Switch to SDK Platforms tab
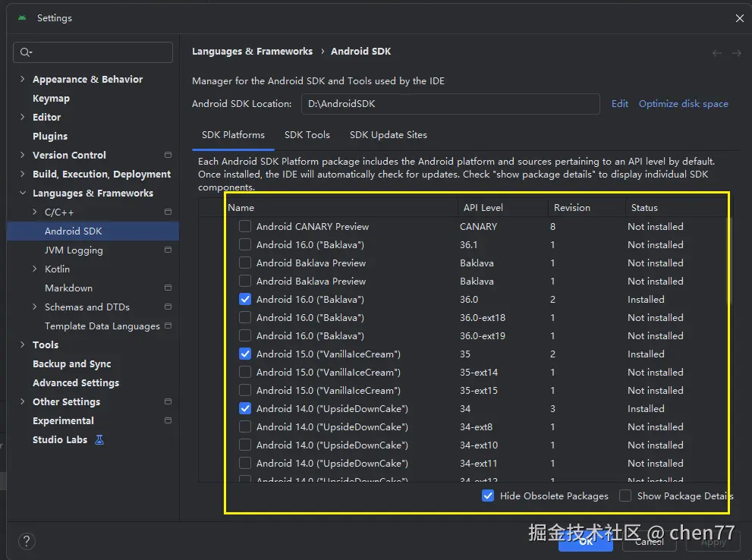Image resolution: width=752 pixels, height=560 pixels. [233, 135]
